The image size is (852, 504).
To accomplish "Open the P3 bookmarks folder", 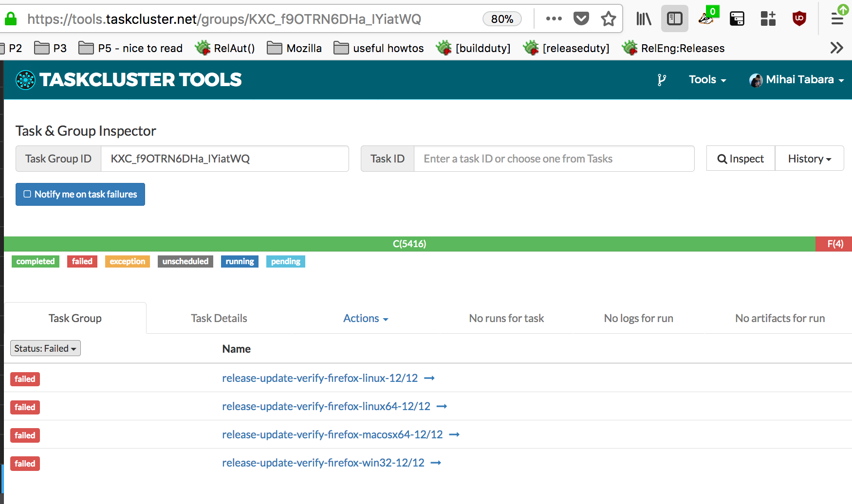I will pos(50,48).
